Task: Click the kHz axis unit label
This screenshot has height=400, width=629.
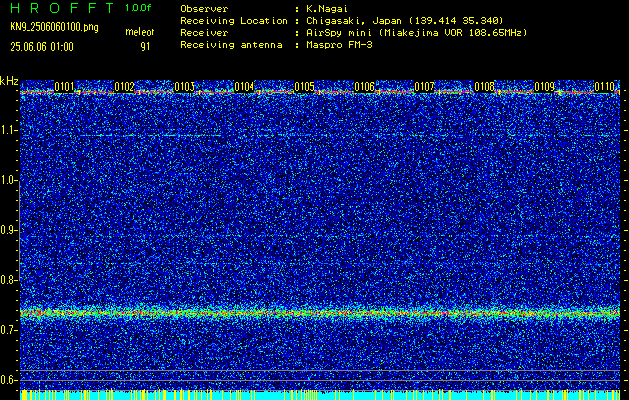Action: [9, 81]
